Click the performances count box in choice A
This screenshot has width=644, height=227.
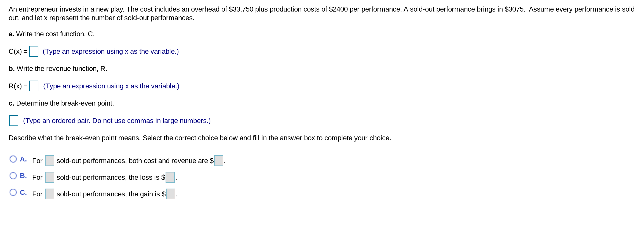tap(50, 161)
